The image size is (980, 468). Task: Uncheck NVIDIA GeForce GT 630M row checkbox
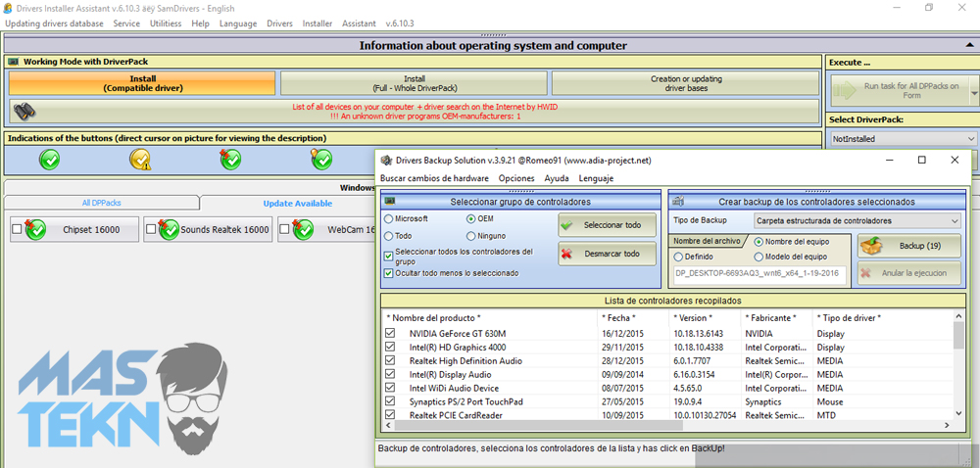pyautogui.click(x=391, y=333)
